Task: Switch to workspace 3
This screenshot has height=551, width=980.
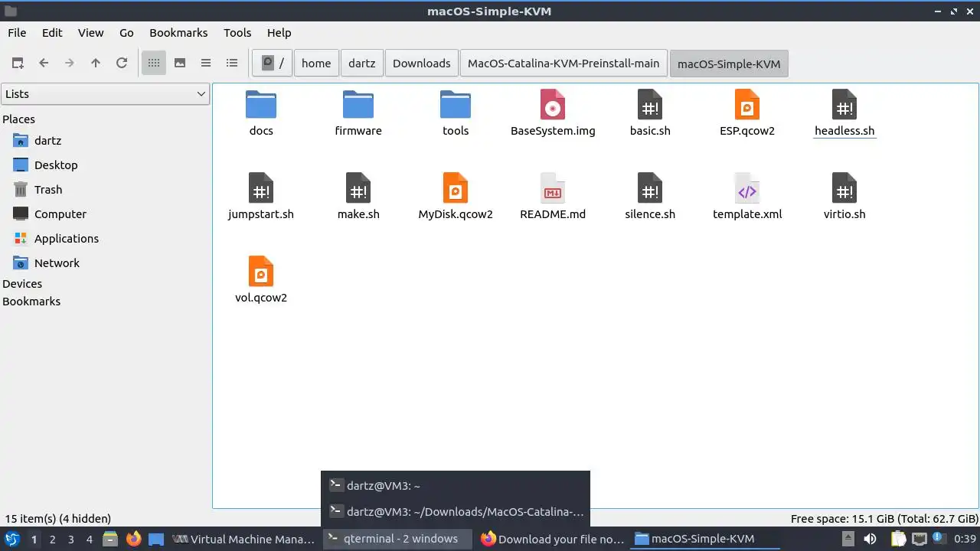Action: [x=71, y=540]
